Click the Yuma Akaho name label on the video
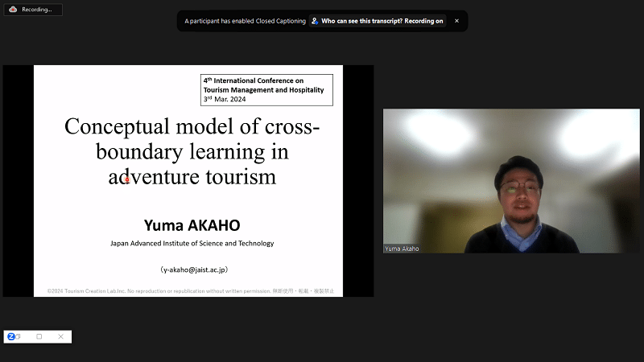This screenshot has width=644, height=362. tap(402, 249)
